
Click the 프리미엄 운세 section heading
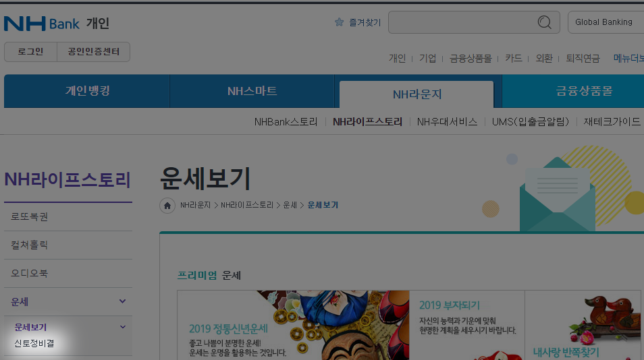(x=209, y=275)
